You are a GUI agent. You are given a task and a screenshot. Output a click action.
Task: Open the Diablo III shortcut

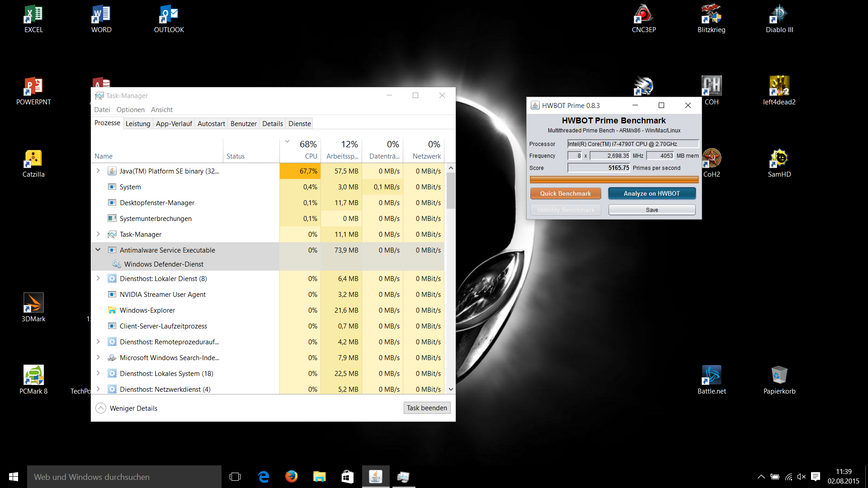(779, 19)
